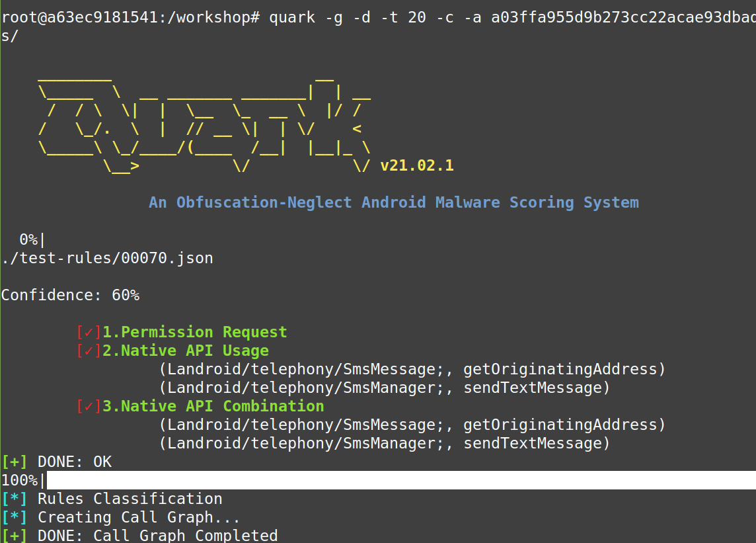The width and height of the screenshot is (756, 543).
Task: Click the Confidence: 60% score text
Action: [x=70, y=294]
